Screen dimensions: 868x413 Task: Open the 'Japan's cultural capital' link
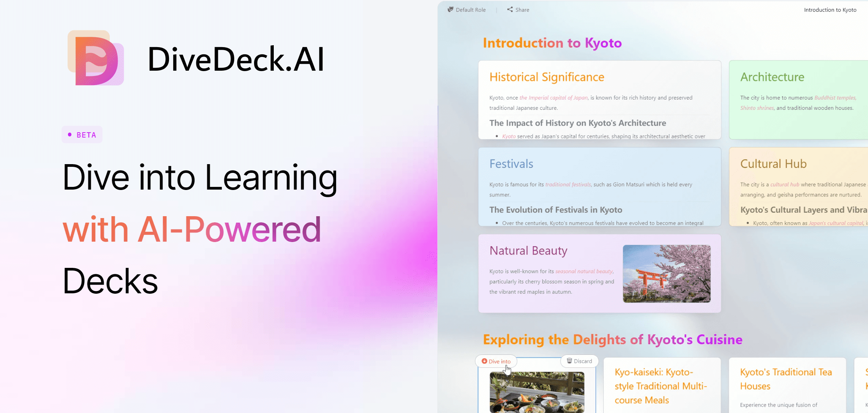click(835, 223)
